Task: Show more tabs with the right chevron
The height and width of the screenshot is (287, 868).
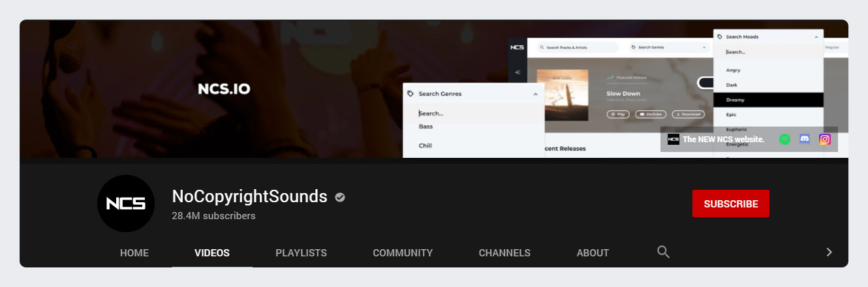Action: (829, 252)
